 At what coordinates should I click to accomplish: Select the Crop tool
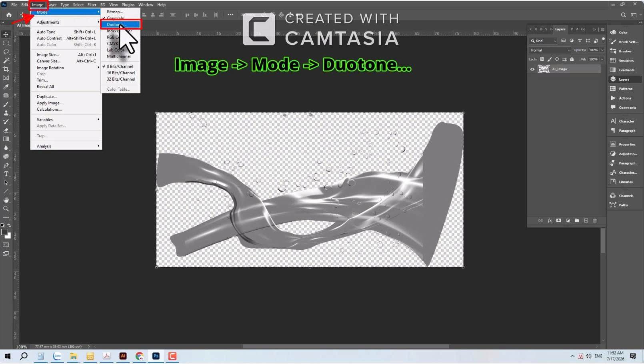coord(6,69)
